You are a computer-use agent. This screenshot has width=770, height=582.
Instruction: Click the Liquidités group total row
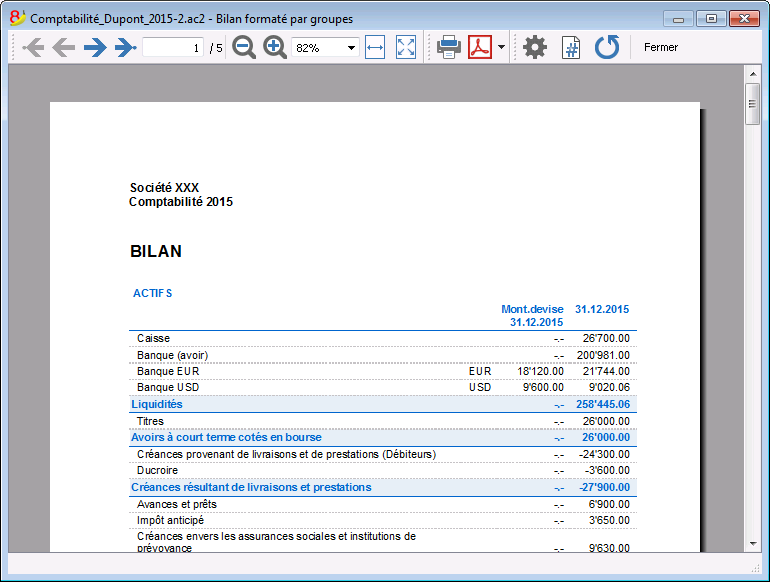[383, 404]
